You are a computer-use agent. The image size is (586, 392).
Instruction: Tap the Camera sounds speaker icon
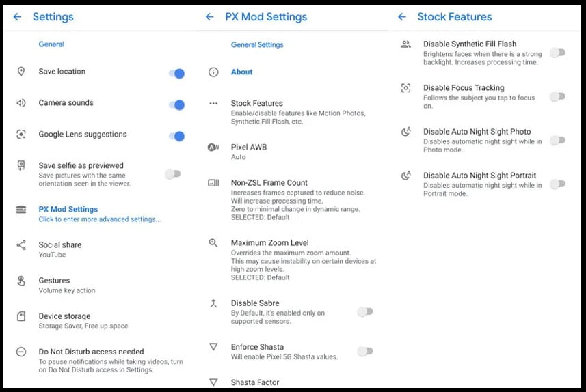point(21,102)
